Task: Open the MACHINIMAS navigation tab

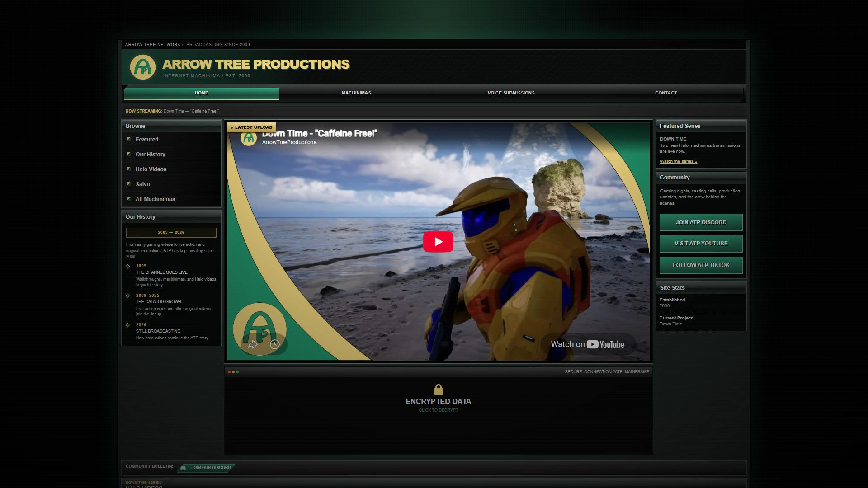Action: (356, 93)
